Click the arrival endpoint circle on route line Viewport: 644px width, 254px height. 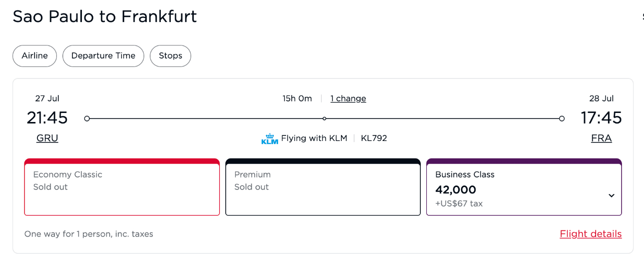click(x=562, y=118)
